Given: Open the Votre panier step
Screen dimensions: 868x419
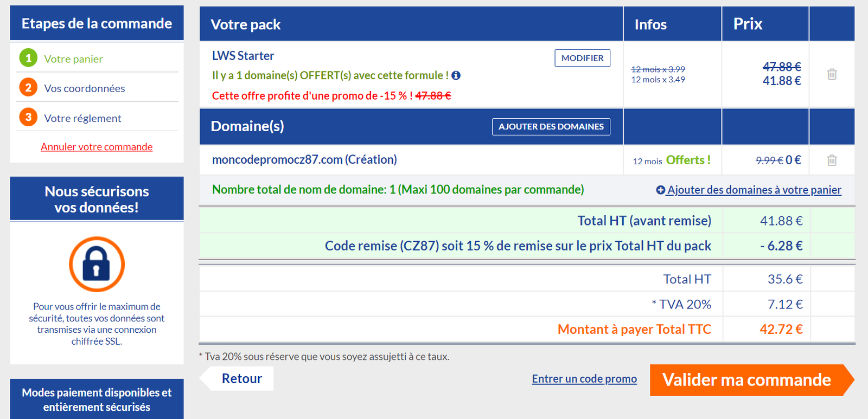Looking at the screenshot, I should 73,59.
